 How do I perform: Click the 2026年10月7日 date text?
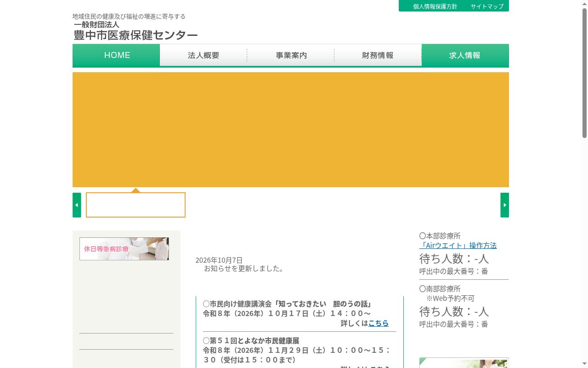[x=219, y=260]
